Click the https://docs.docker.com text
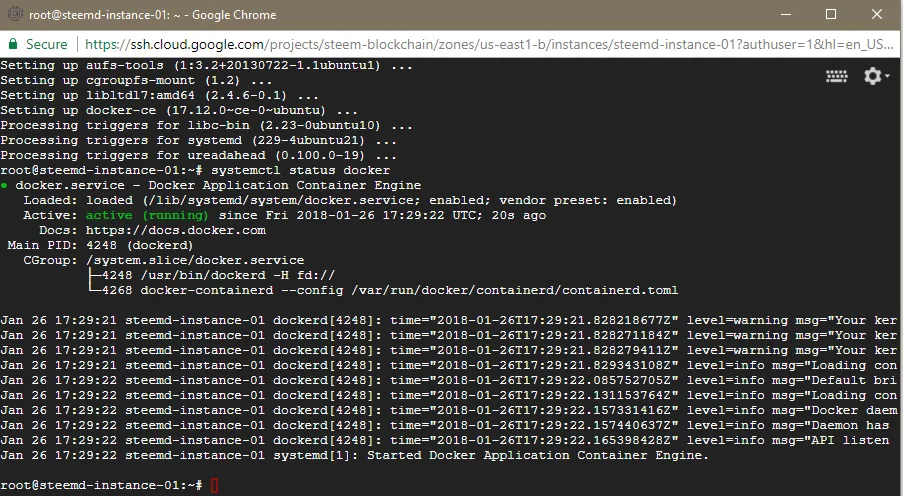 pyautogui.click(x=176, y=230)
